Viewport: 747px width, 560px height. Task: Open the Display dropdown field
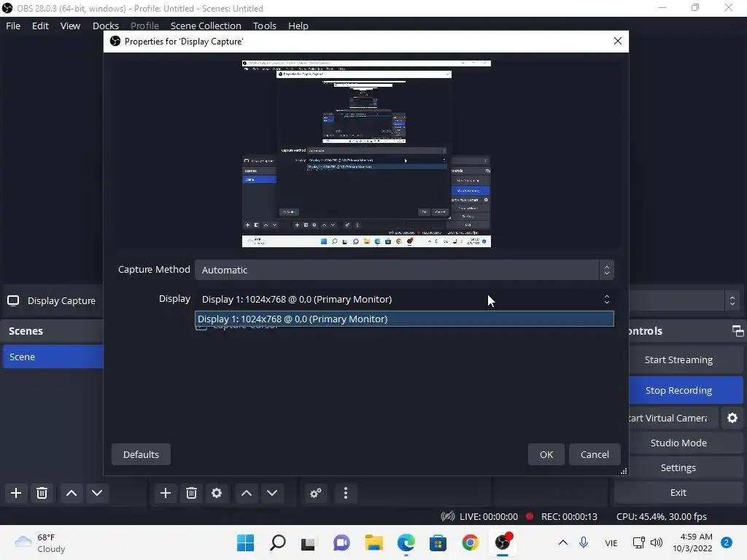[x=404, y=299]
